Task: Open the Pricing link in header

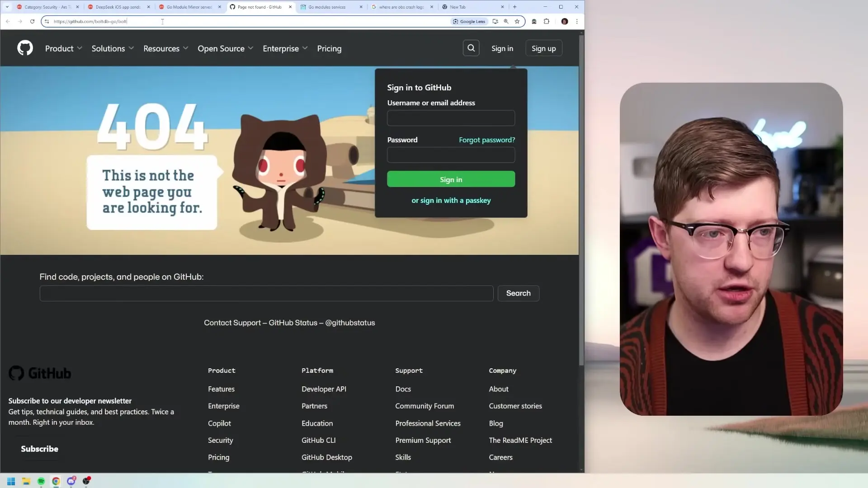Action: coord(329,48)
